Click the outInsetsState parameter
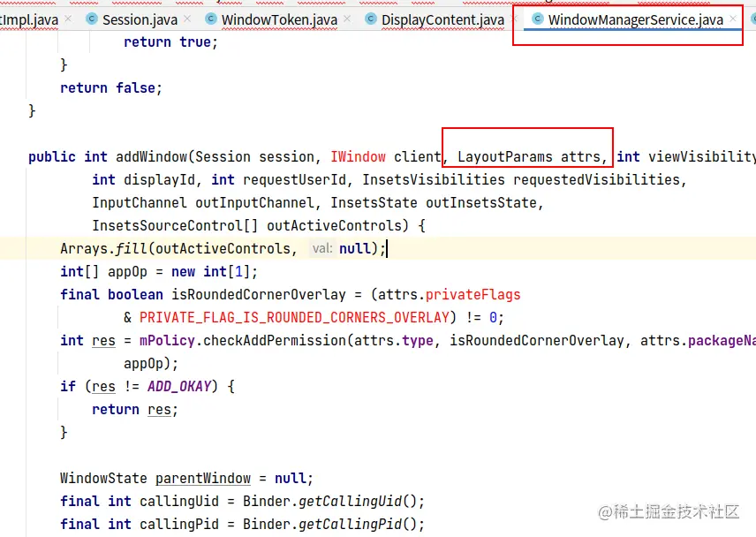Screen dimensions: 756x537 pos(481,202)
